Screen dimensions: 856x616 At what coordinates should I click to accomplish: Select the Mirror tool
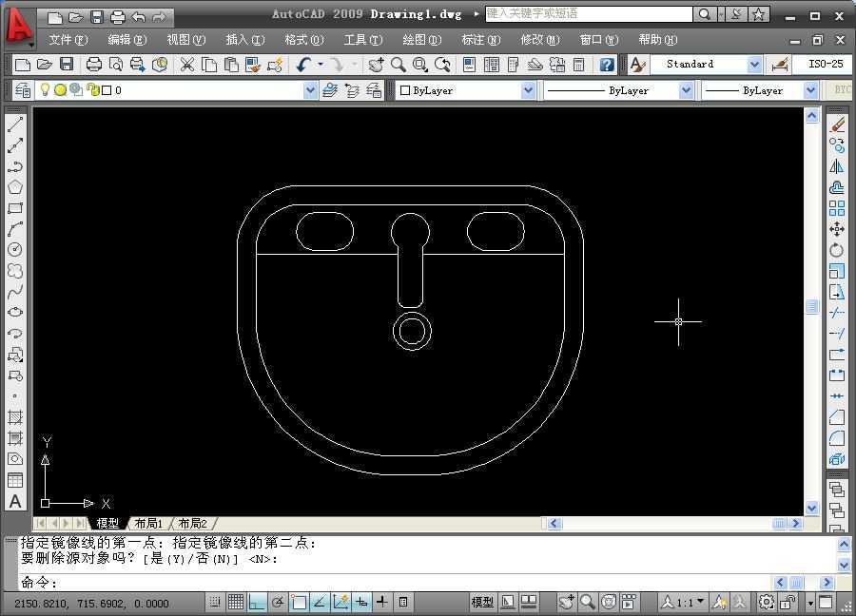837,166
